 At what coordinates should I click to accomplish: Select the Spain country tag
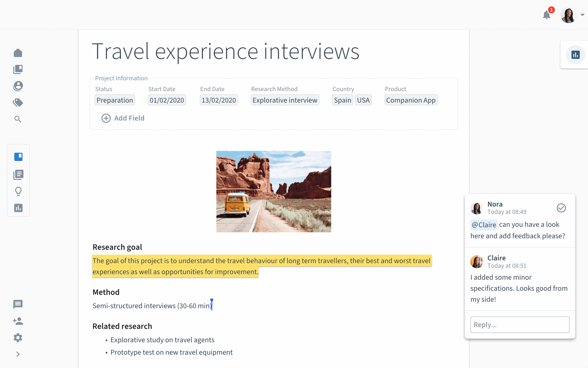click(343, 100)
